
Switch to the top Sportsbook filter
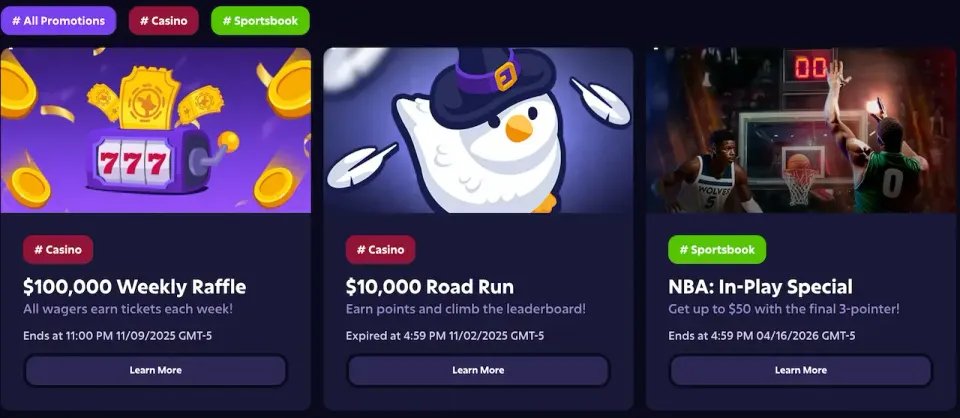260,21
